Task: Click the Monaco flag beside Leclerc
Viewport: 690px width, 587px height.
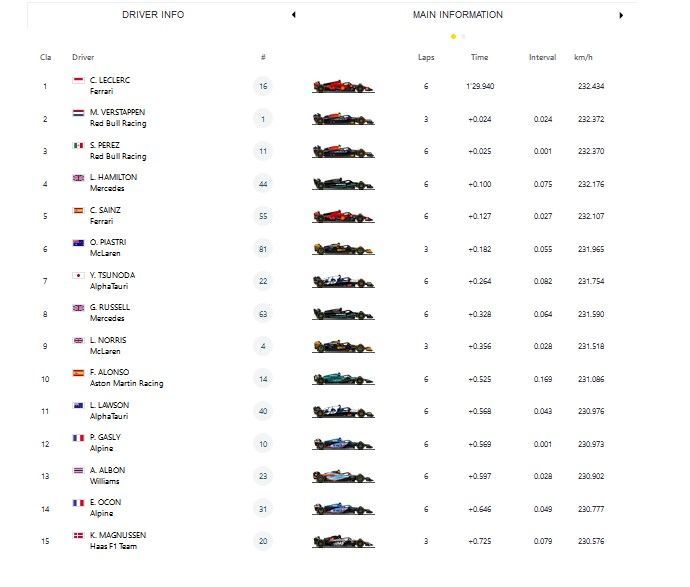Action: coord(78,80)
